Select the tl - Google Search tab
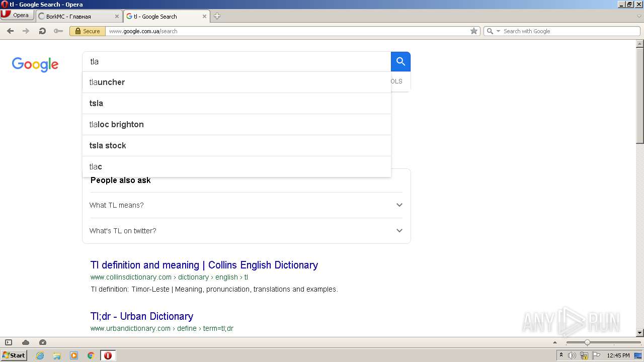 tap(167, 16)
